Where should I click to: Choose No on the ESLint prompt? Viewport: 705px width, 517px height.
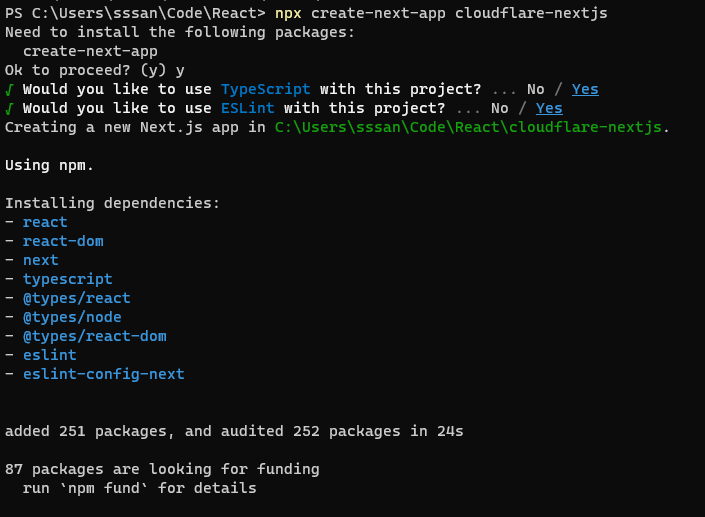click(x=500, y=108)
